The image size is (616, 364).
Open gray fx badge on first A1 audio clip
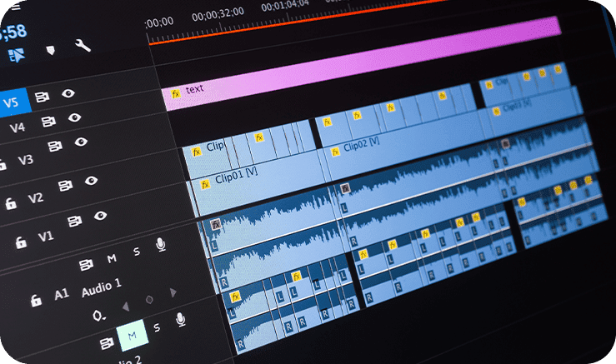(215, 224)
